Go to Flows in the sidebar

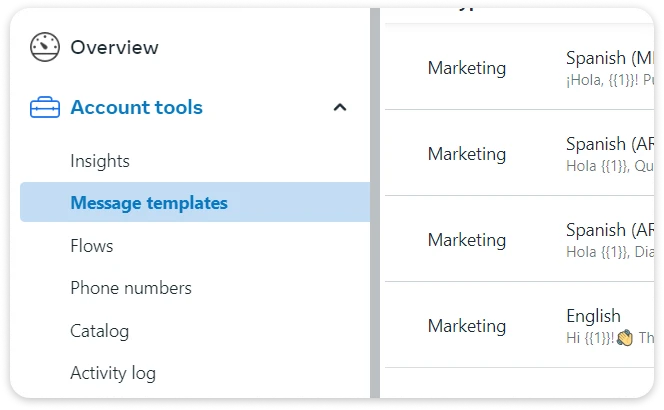tap(92, 246)
